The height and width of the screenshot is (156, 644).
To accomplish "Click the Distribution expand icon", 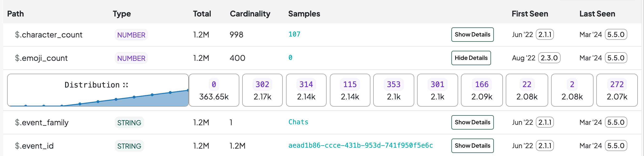I will [126, 85].
